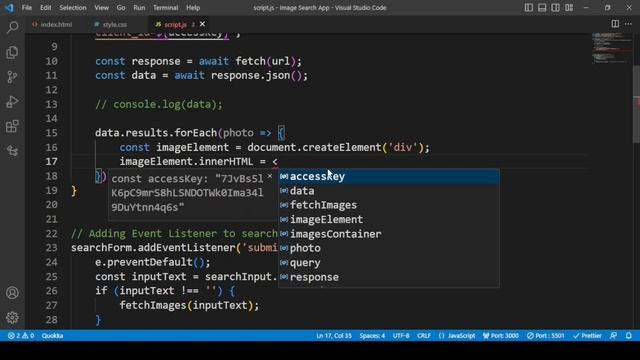Open Run and Debug view

coord(12,102)
